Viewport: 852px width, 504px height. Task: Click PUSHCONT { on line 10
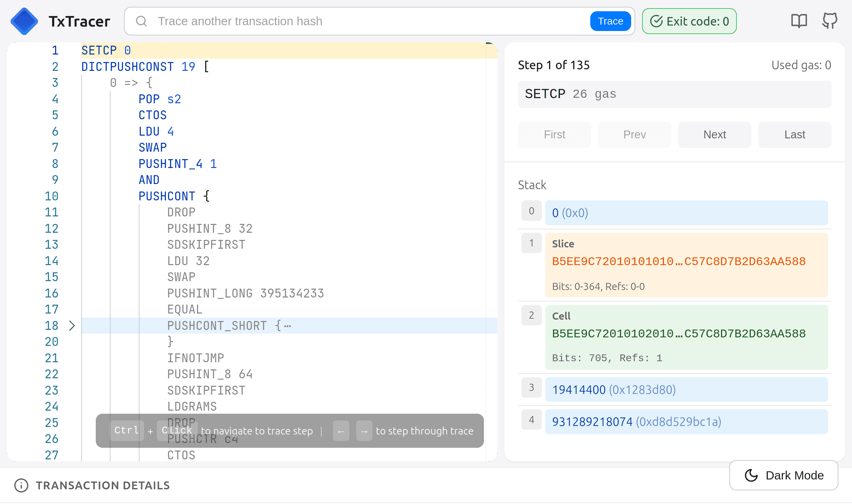[x=174, y=196]
